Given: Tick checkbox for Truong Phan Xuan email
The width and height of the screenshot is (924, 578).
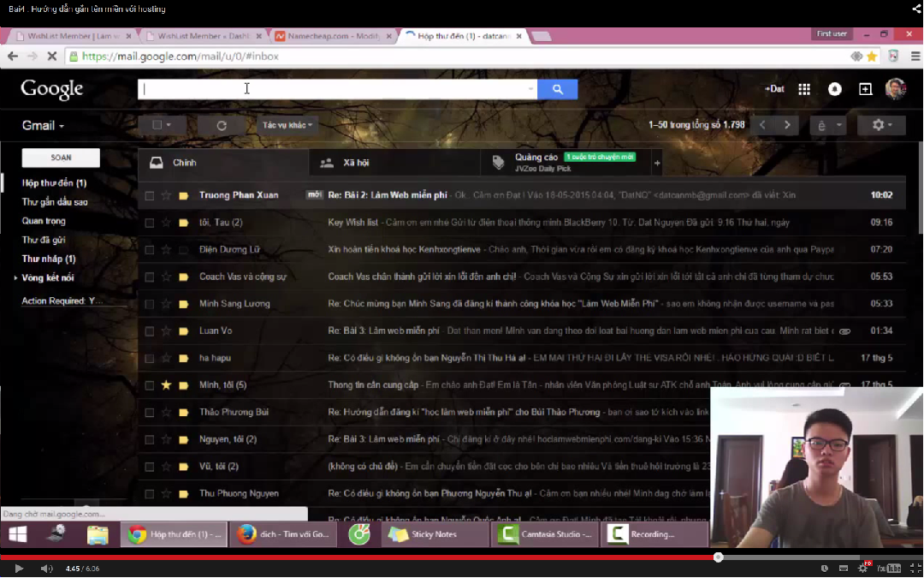Looking at the screenshot, I should [150, 196].
